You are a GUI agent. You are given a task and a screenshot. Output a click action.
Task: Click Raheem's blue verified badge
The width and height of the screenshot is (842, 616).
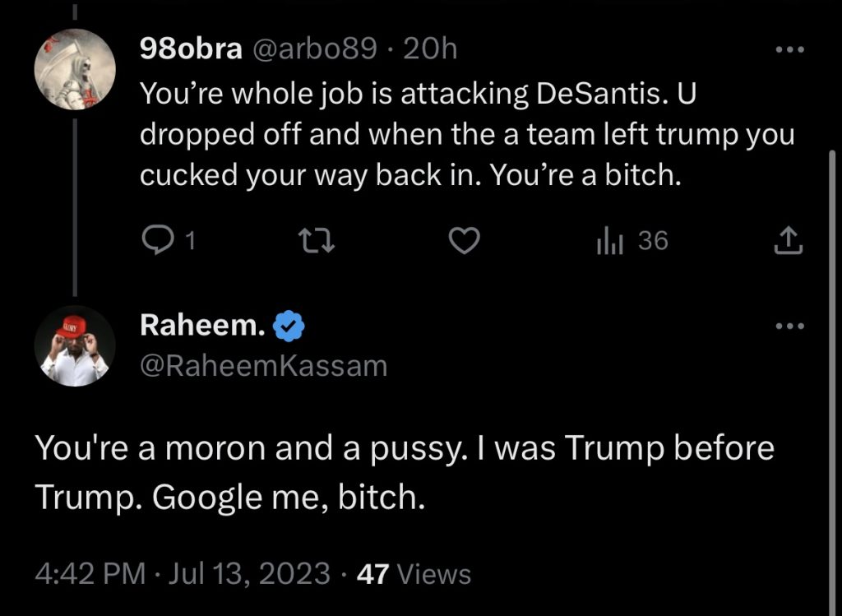(x=289, y=327)
